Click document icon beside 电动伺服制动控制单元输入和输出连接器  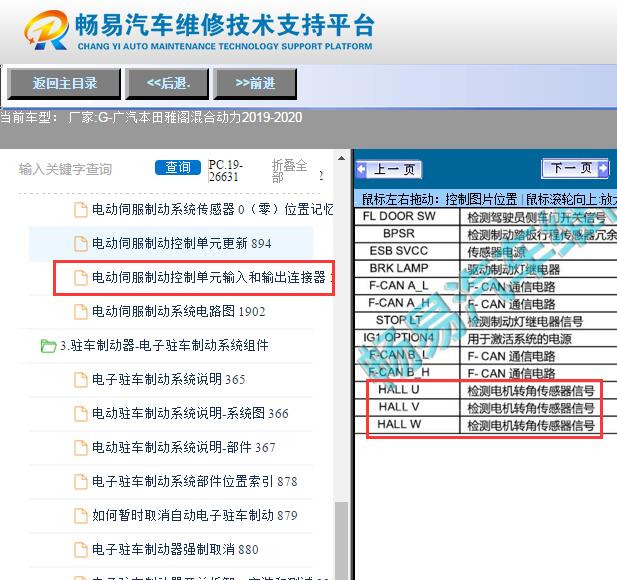click(81, 278)
